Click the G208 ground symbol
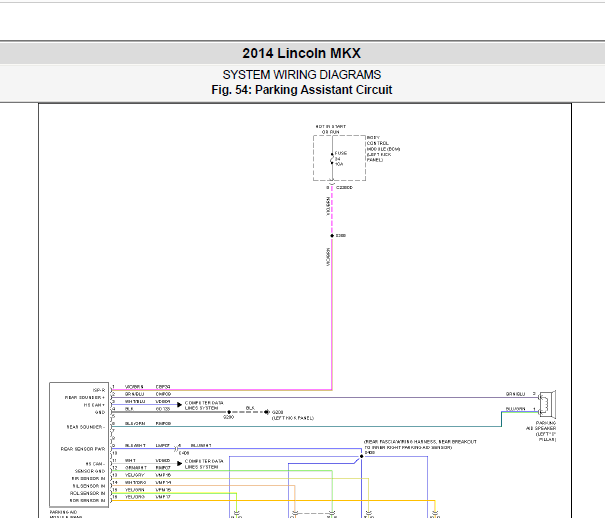 [x=267, y=412]
